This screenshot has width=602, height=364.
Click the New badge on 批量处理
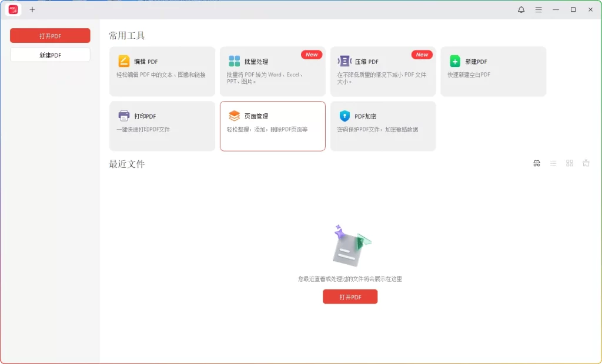click(312, 54)
